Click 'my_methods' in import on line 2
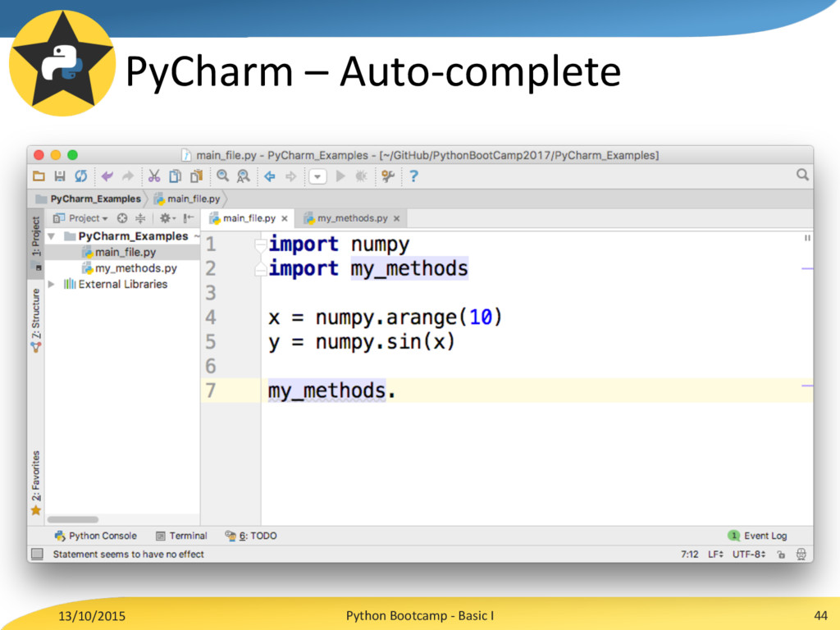 (409, 268)
